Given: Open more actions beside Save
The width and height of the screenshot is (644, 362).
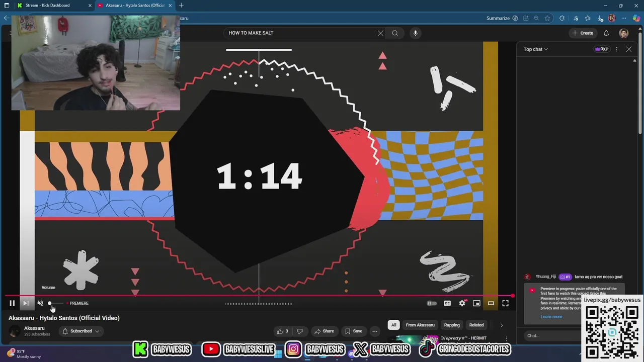Looking at the screenshot, I should coord(375,331).
